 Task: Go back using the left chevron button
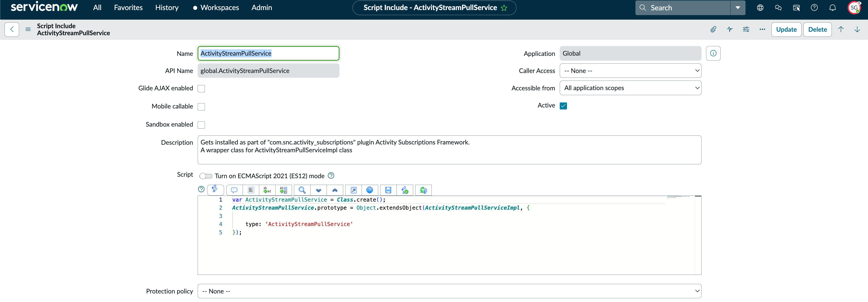pyautogui.click(x=12, y=29)
